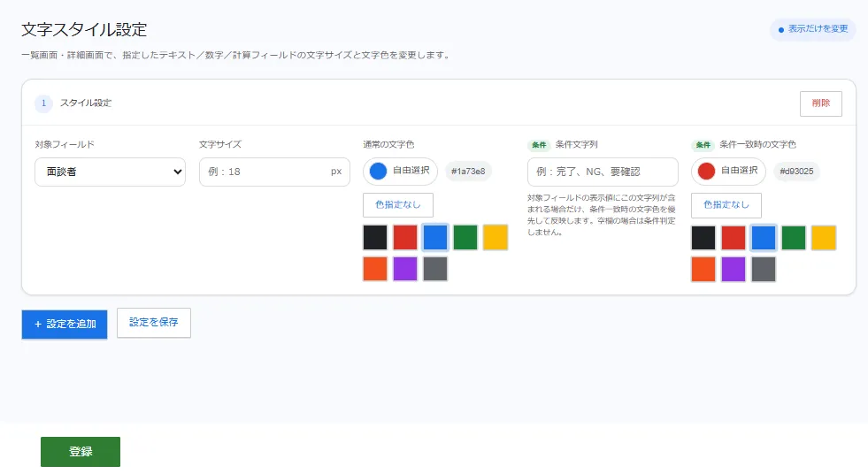This screenshot has height=474, width=868.
Task: Select green swatch under 条件一致時の文字色
Action: pos(794,239)
